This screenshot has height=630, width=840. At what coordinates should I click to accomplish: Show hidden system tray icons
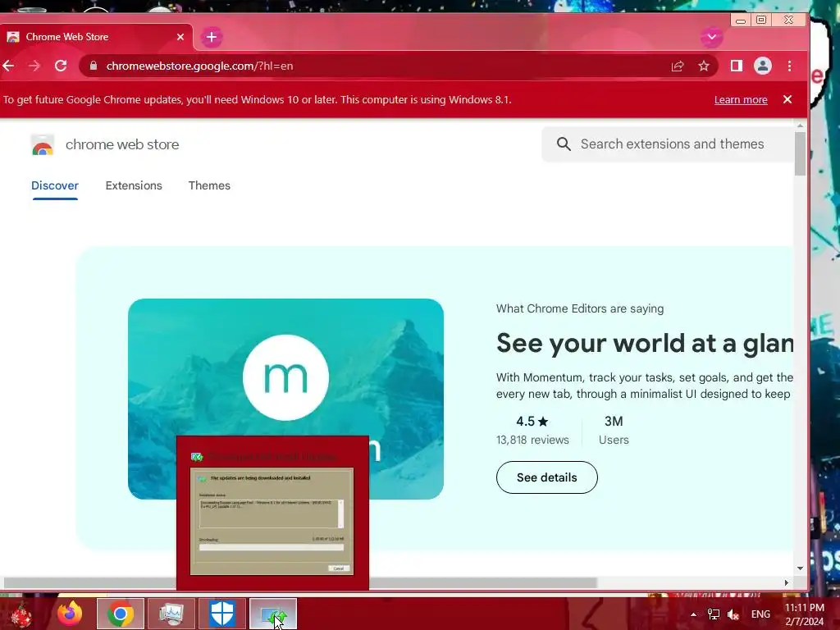693,614
